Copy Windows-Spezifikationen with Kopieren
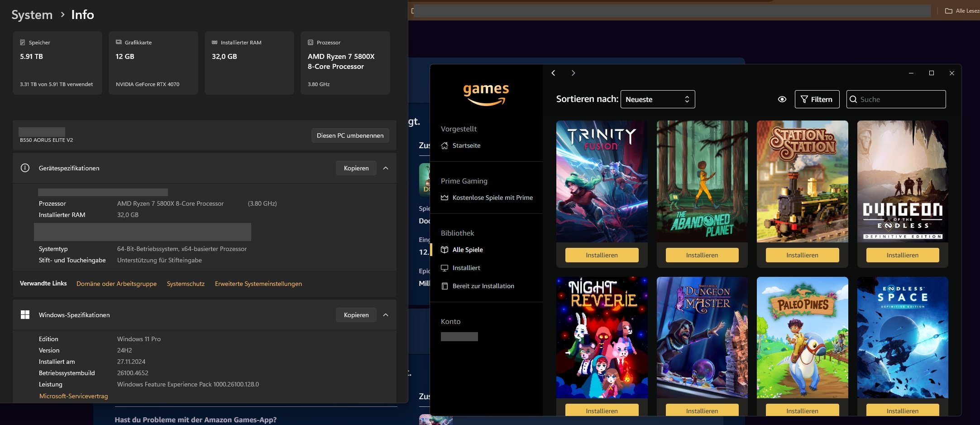This screenshot has height=425, width=980. tap(356, 315)
